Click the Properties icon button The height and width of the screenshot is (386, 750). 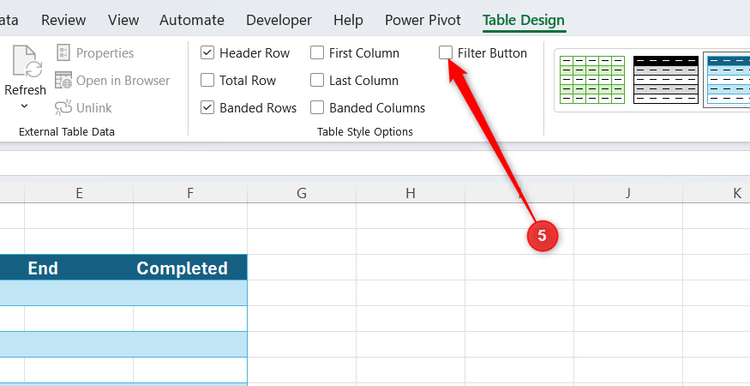pos(64,53)
